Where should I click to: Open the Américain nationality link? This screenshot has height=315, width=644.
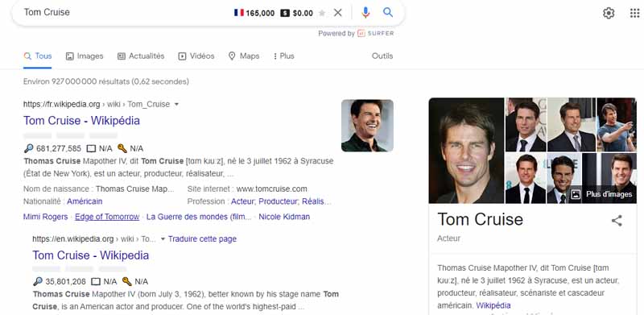85,201
